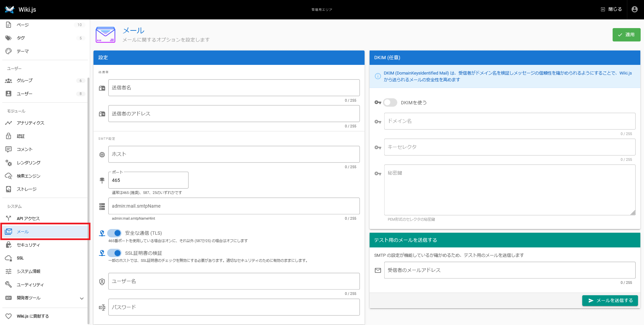Click the sidebar vertical scrollbar
The image size is (644, 325).
tap(88, 201)
